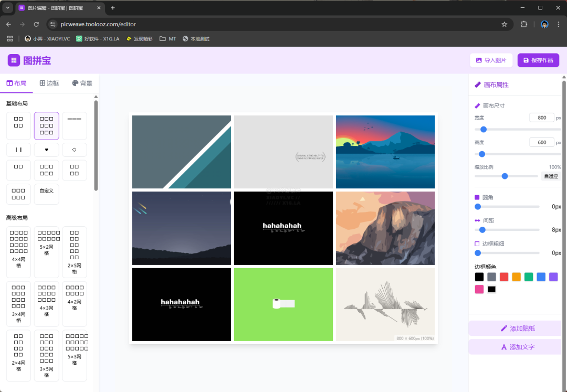The width and height of the screenshot is (567, 392).
Task: Click the 图拼宝 logo icon
Action: [14, 60]
